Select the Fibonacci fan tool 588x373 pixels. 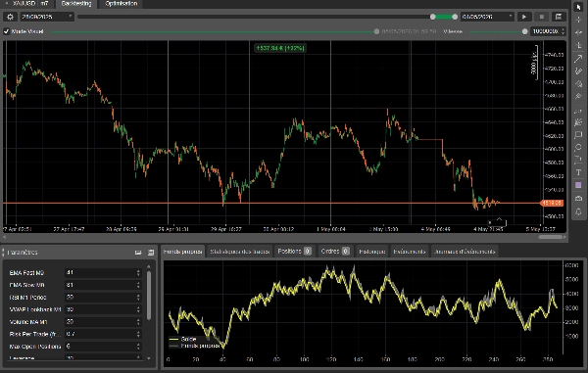click(x=578, y=121)
